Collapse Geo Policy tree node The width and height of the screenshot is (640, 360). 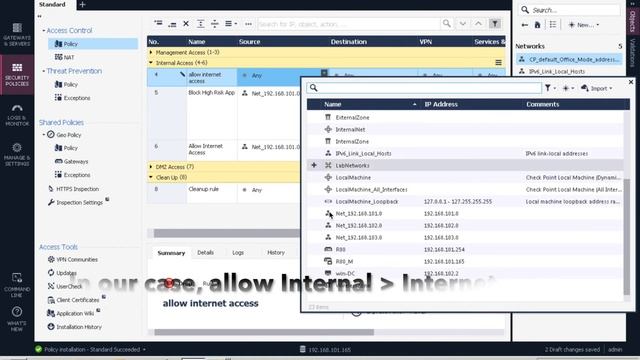pyautogui.click(x=44, y=135)
